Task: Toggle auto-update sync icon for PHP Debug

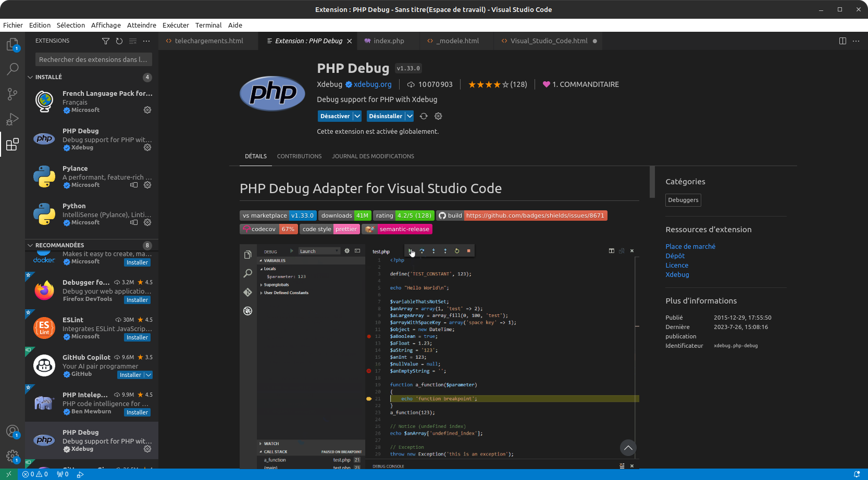Action: [x=424, y=116]
